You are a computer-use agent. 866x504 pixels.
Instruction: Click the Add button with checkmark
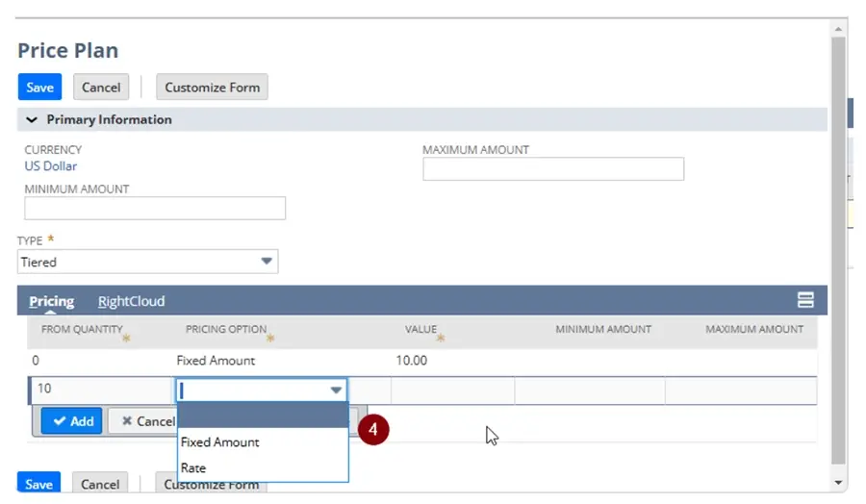pos(72,421)
